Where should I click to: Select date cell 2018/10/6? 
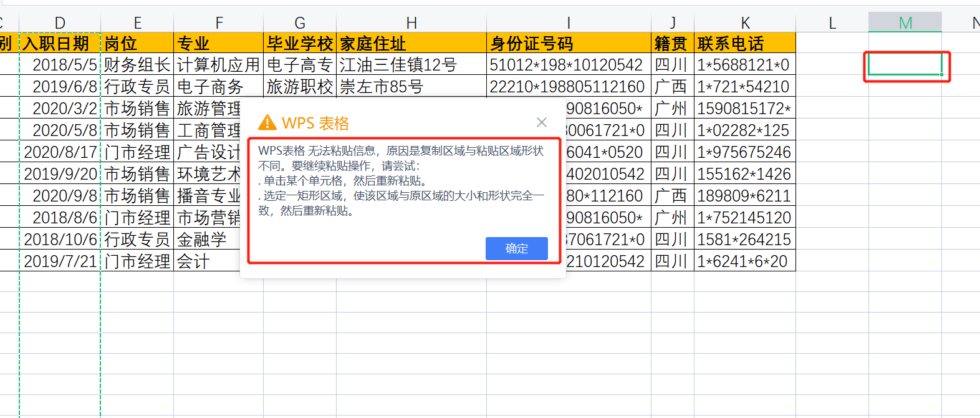click(x=60, y=239)
